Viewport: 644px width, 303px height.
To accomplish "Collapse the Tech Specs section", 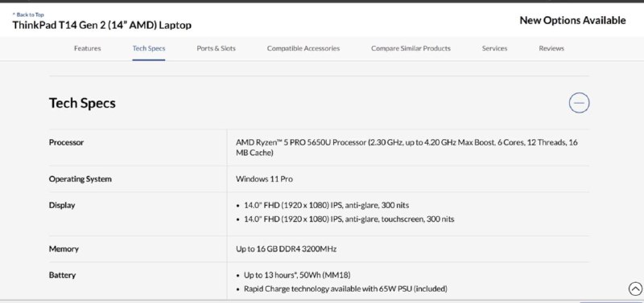I will click(579, 103).
